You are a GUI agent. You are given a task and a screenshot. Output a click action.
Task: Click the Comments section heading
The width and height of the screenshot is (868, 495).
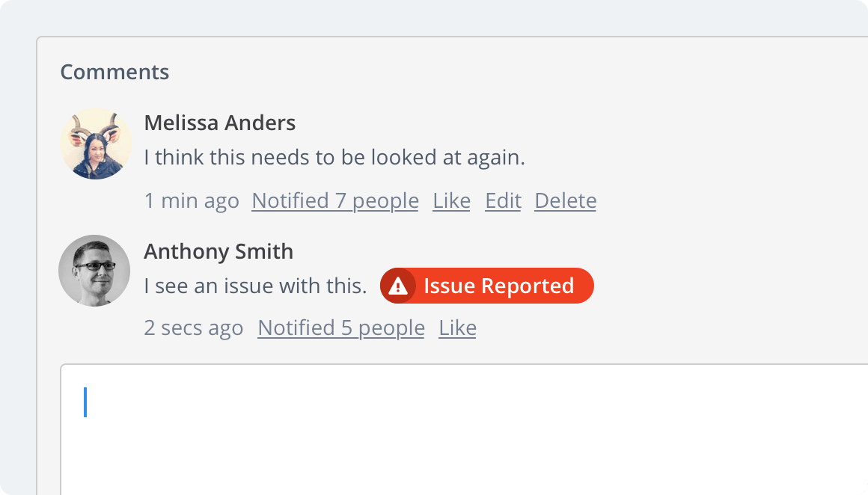click(x=114, y=72)
